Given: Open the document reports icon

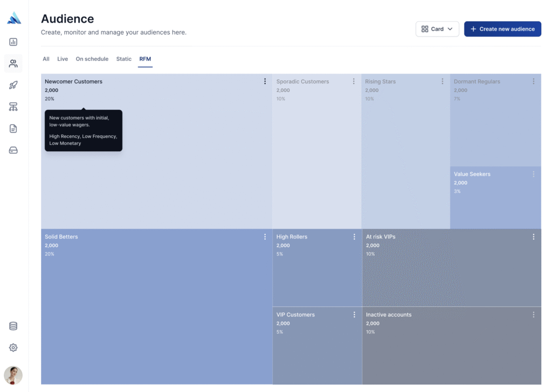Looking at the screenshot, I should click(13, 129).
